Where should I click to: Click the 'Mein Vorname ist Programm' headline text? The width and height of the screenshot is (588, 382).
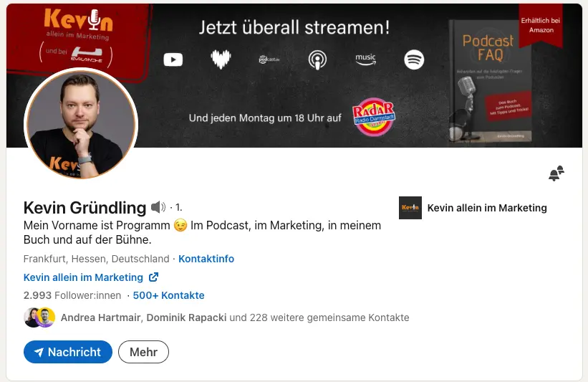[x=203, y=232]
